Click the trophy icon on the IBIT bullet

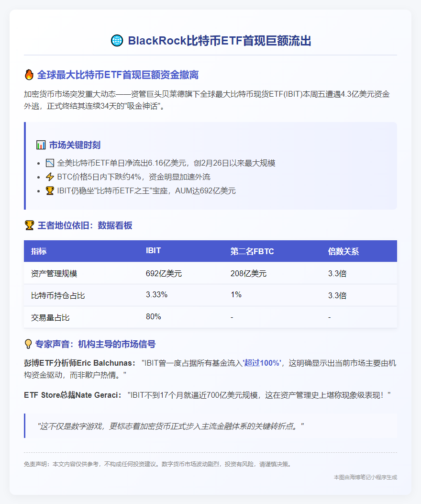coord(49,191)
